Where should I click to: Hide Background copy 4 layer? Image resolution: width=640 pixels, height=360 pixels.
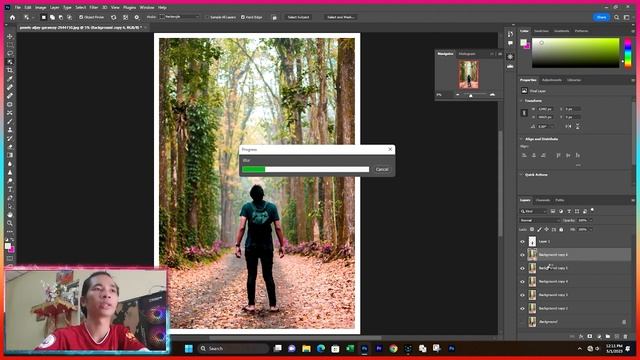click(x=522, y=282)
